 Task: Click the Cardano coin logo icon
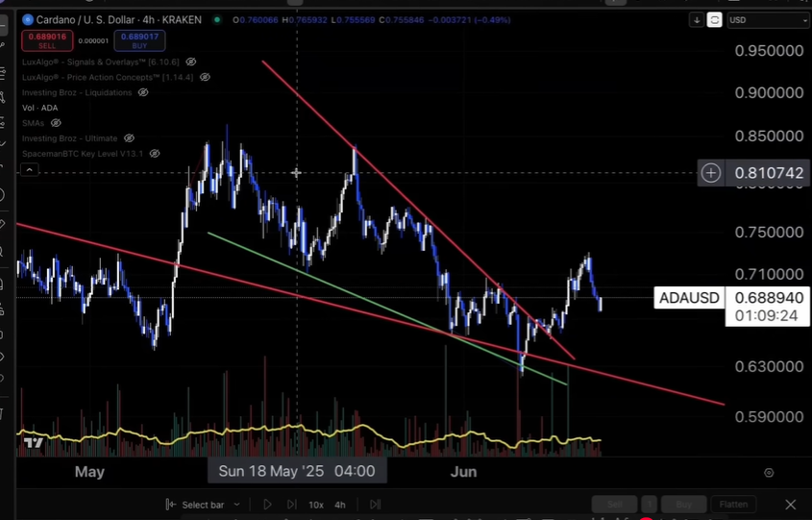[x=28, y=20]
